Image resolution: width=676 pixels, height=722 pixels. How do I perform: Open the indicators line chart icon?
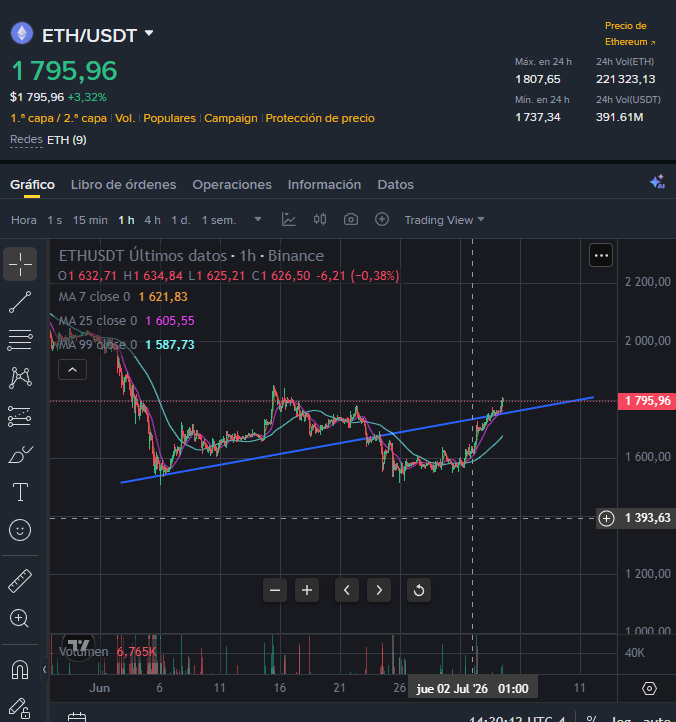[289, 220]
